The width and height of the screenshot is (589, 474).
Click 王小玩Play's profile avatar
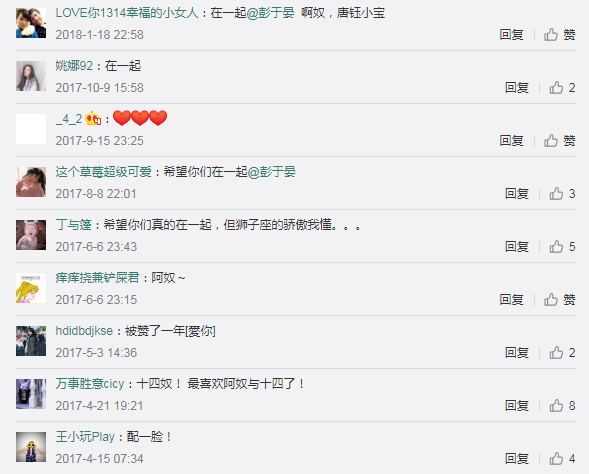pos(31,447)
